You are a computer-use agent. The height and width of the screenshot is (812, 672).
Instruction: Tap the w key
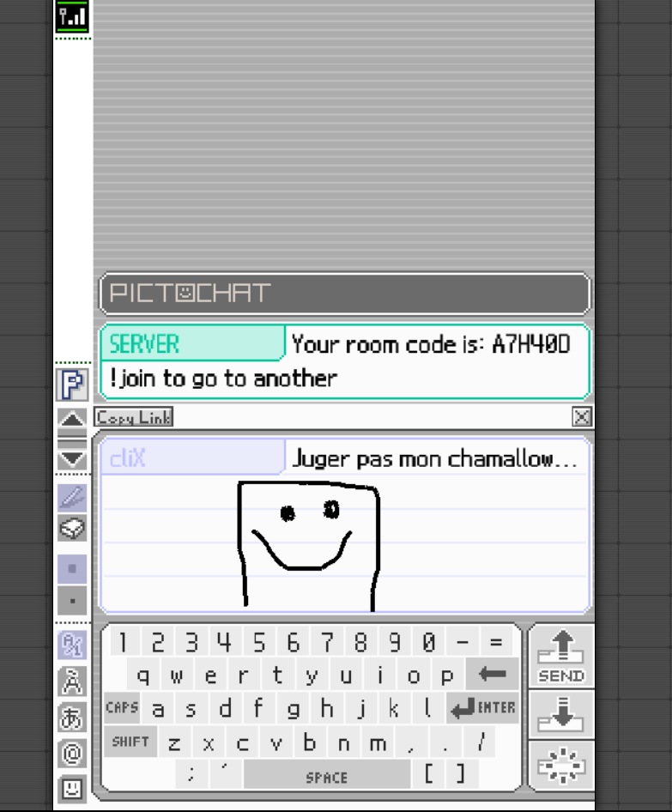pyautogui.click(x=177, y=675)
